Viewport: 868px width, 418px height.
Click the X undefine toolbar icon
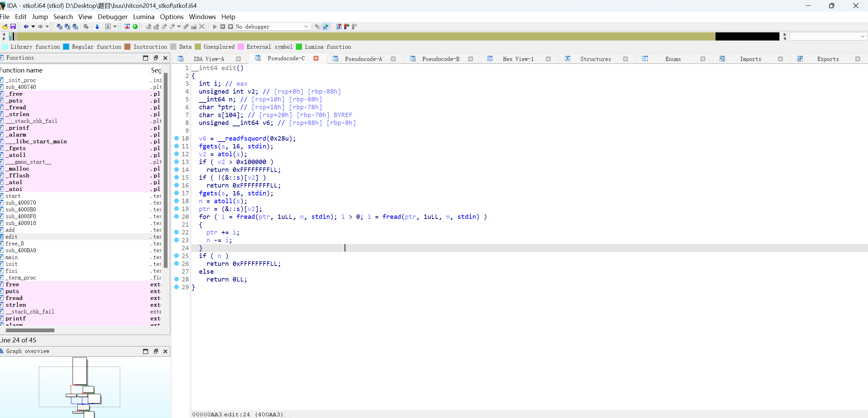coord(202,27)
